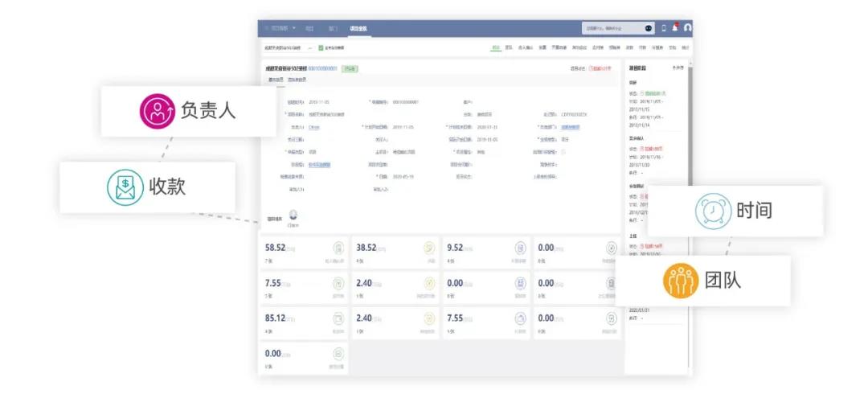Image resolution: width=868 pixels, height=394 pixels.
Task: Click the blue project number link 000100000001
Action: pos(322,69)
